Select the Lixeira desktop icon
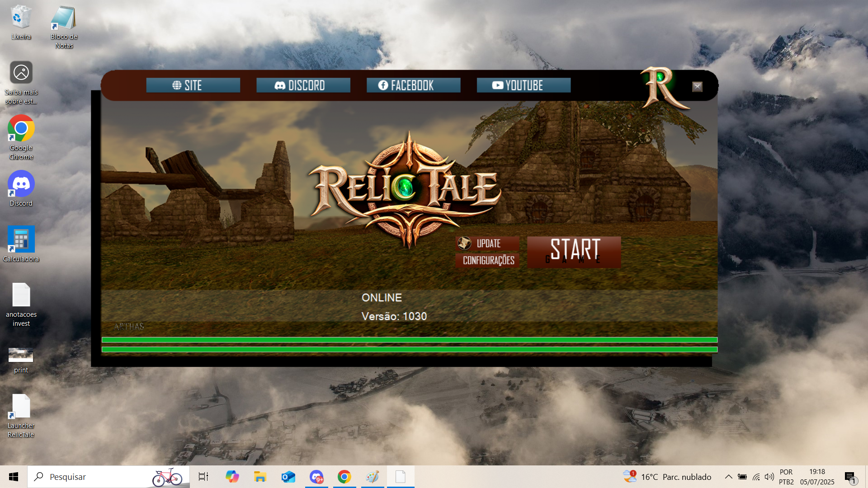The height and width of the screenshot is (488, 868). tap(21, 23)
